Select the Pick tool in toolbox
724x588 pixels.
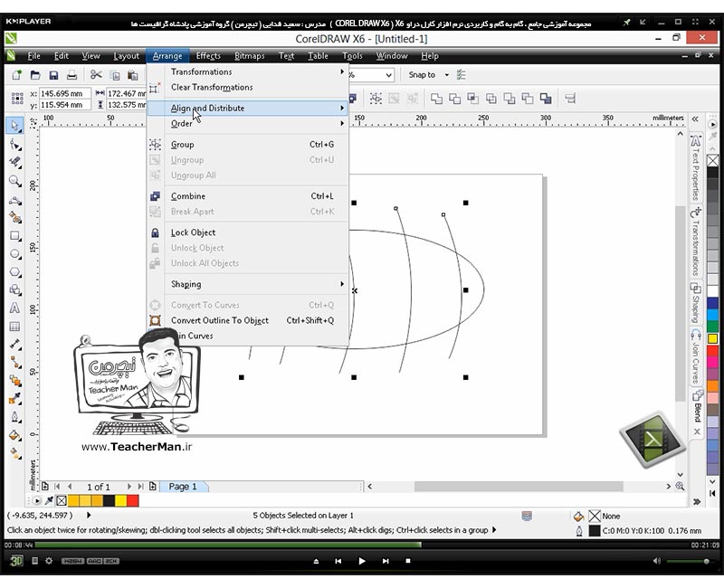pos(14,126)
